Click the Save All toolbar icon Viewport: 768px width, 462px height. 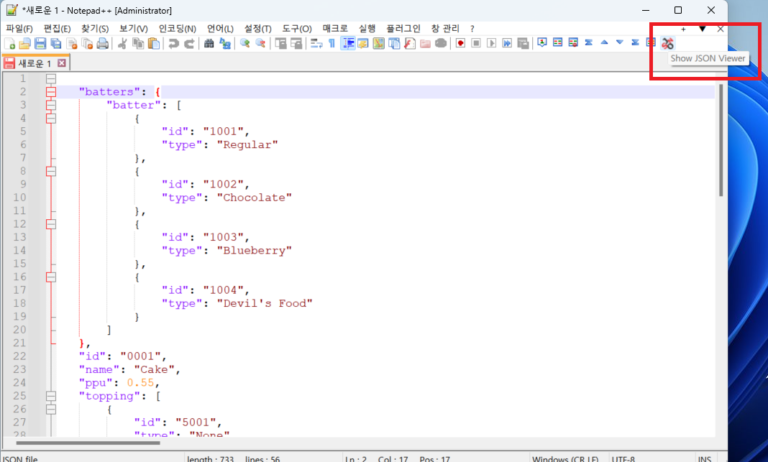click(56, 44)
